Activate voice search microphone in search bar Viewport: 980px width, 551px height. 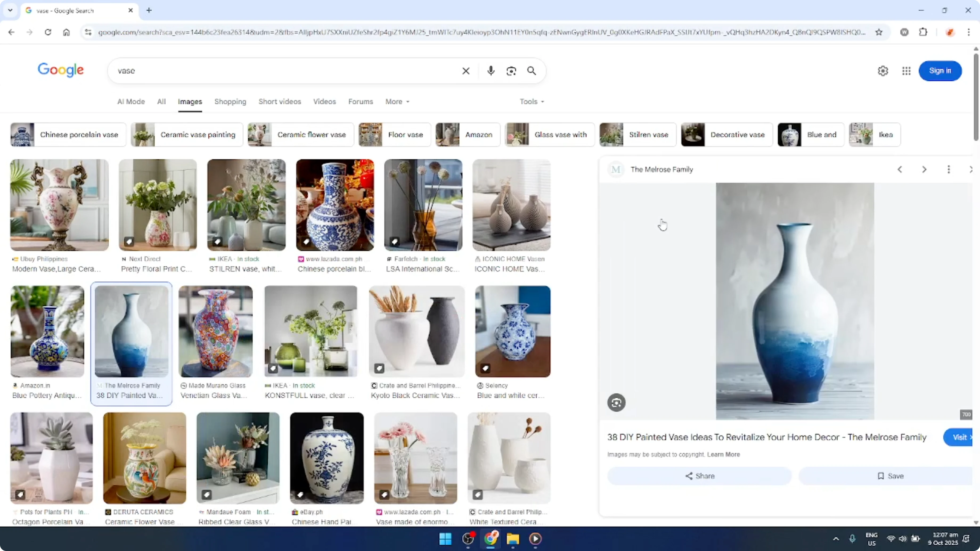491,71
